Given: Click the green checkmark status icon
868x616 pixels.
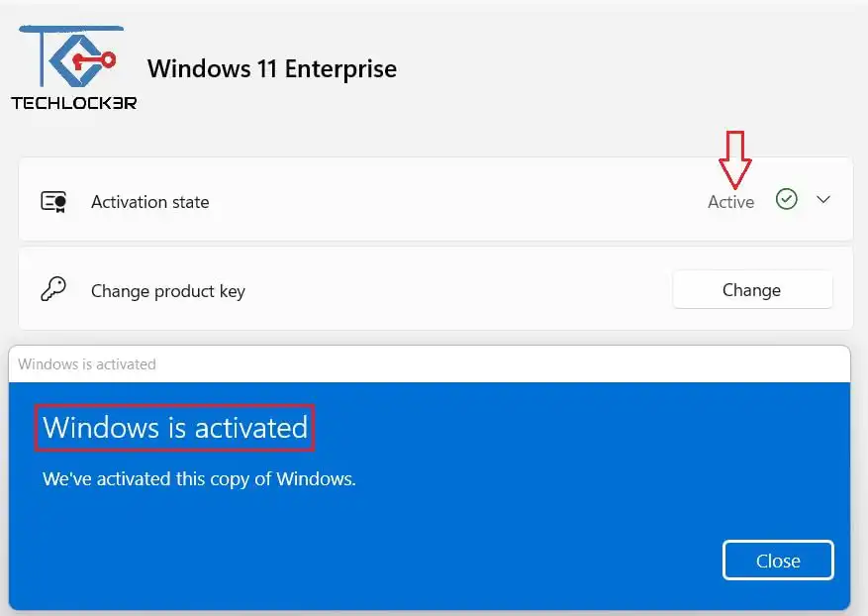Looking at the screenshot, I should [787, 200].
